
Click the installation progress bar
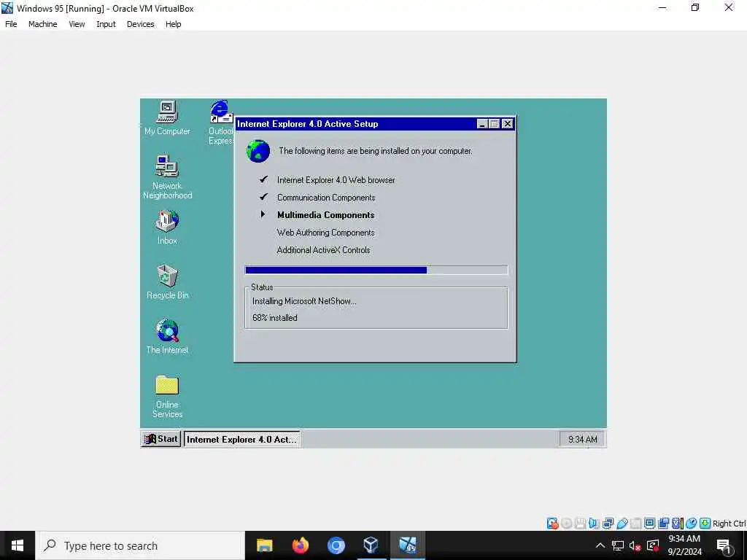(x=376, y=270)
